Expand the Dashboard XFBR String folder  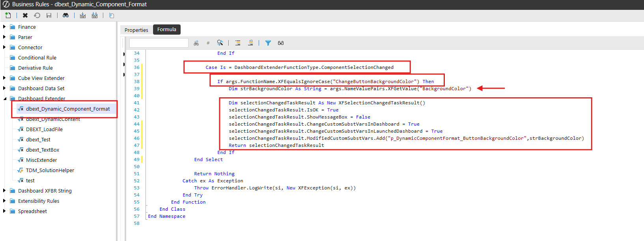[x=4, y=191]
